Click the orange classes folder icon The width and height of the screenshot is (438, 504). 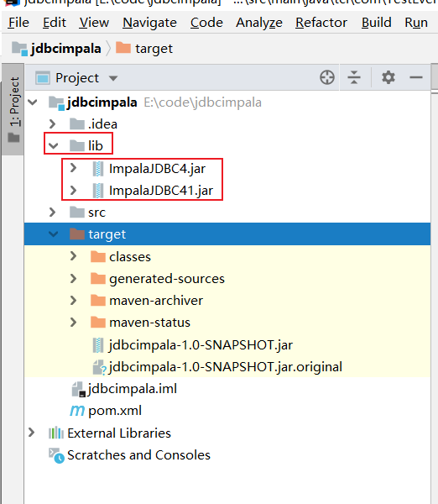pyautogui.click(x=98, y=256)
